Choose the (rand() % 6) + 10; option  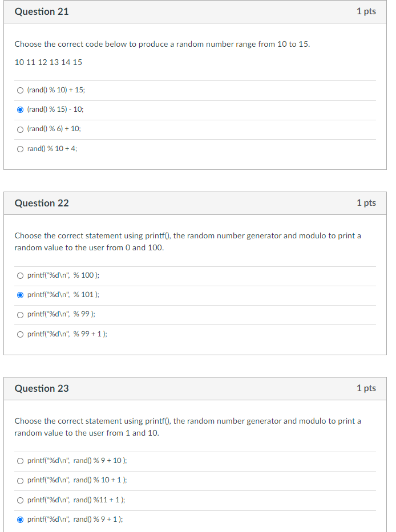click(21, 129)
